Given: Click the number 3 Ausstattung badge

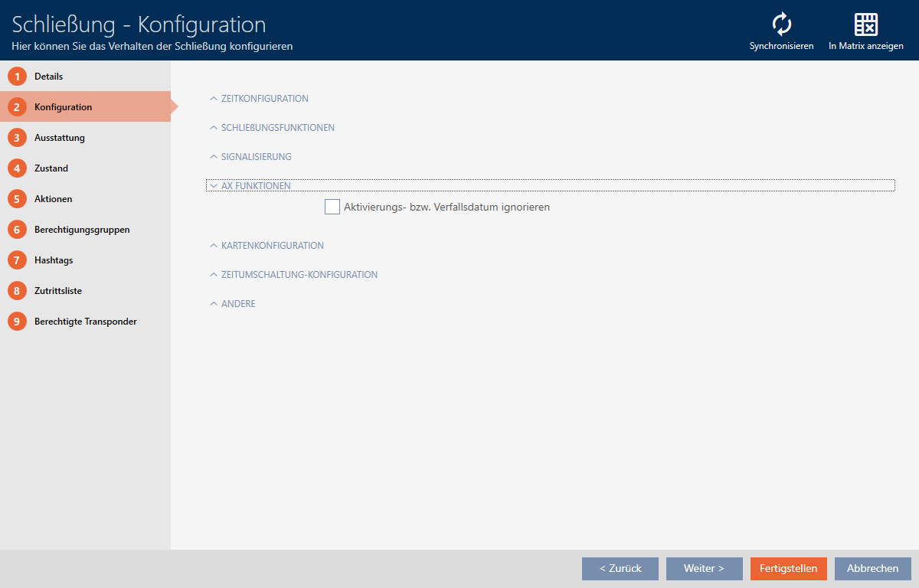Looking at the screenshot, I should pos(17,138).
